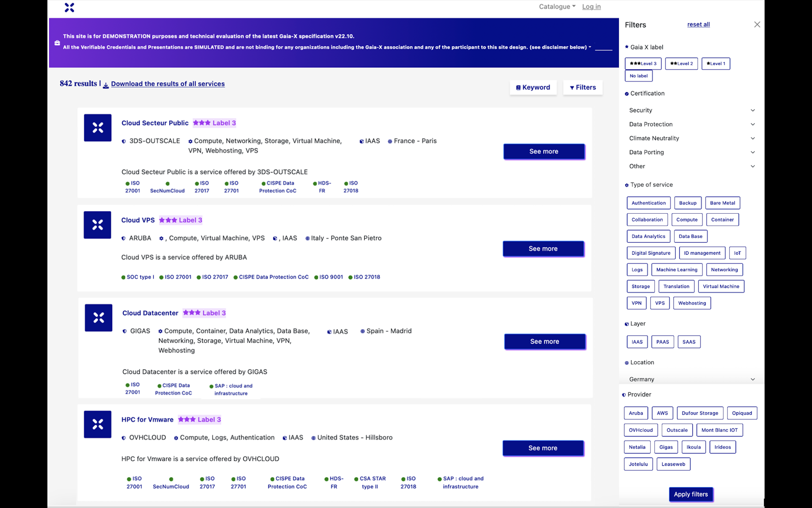Expand the Other certification section
This screenshot has height=508, width=812.
coord(692,166)
